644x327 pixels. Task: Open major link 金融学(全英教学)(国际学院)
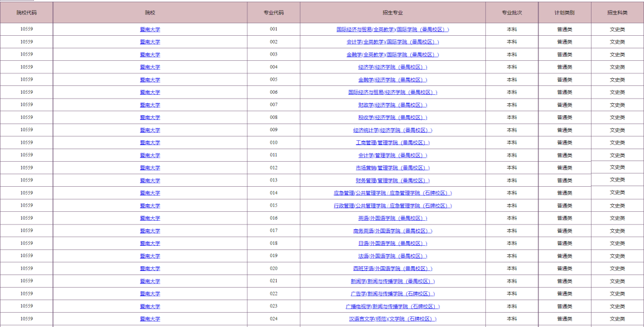392,55
